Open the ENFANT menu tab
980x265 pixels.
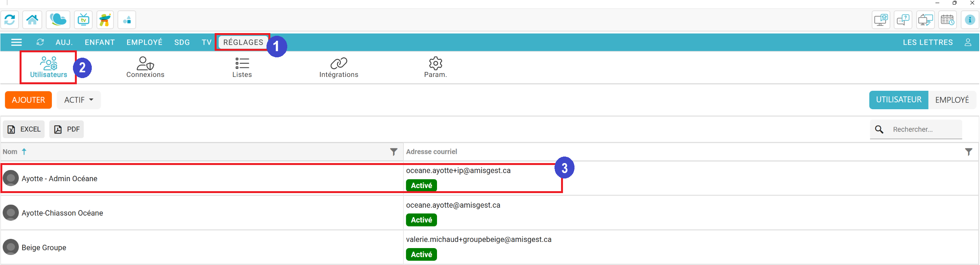99,42
